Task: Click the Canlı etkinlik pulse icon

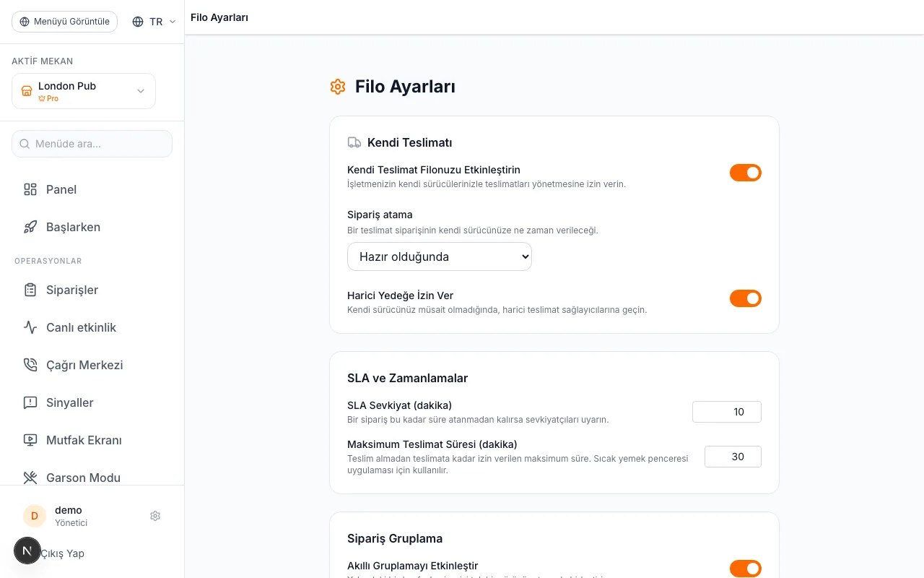Action: click(x=30, y=327)
